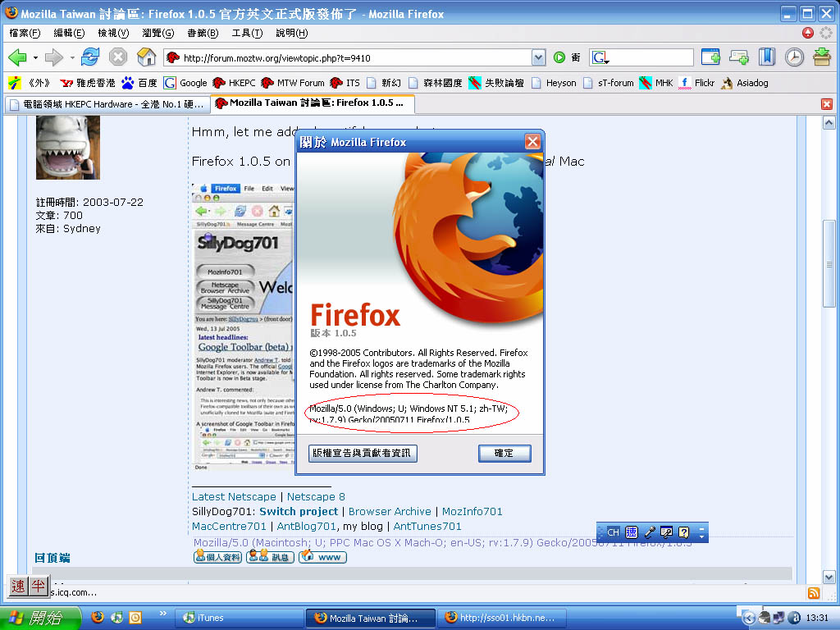
Task: Open the 檢視(V) menu
Action: coord(113,33)
